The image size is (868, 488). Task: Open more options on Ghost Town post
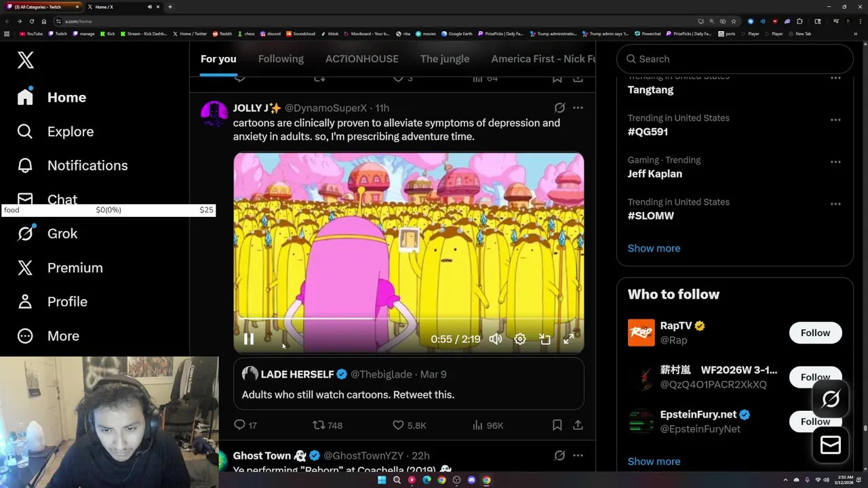578,455
